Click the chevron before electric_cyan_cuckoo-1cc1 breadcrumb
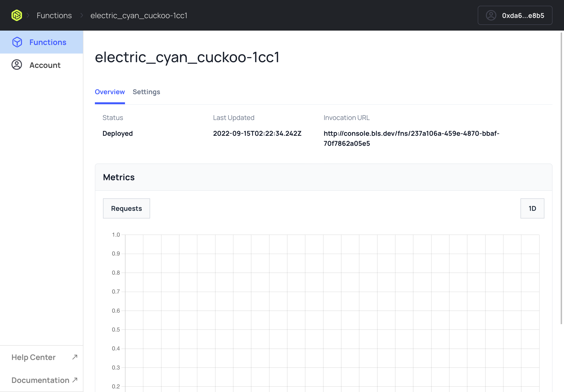The image size is (564, 392). 81,15
